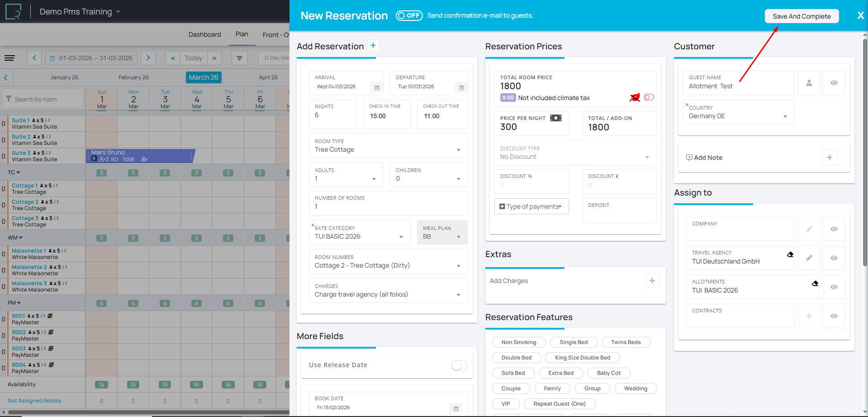This screenshot has height=417, width=868.
Task: Switch to the Dashboard tab
Action: point(204,34)
